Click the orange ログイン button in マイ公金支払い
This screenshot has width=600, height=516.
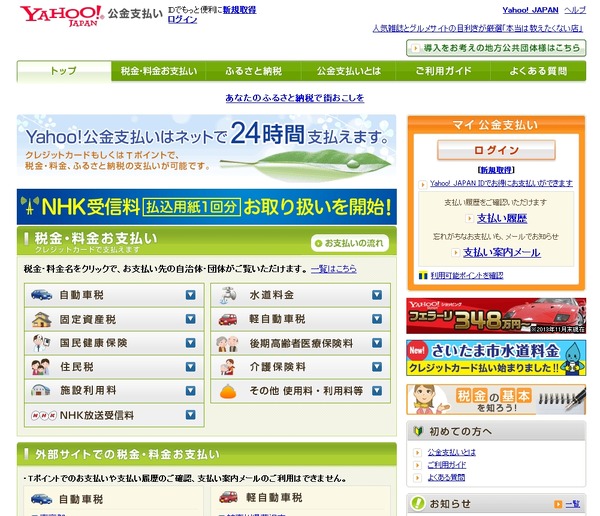(x=496, y=150)
